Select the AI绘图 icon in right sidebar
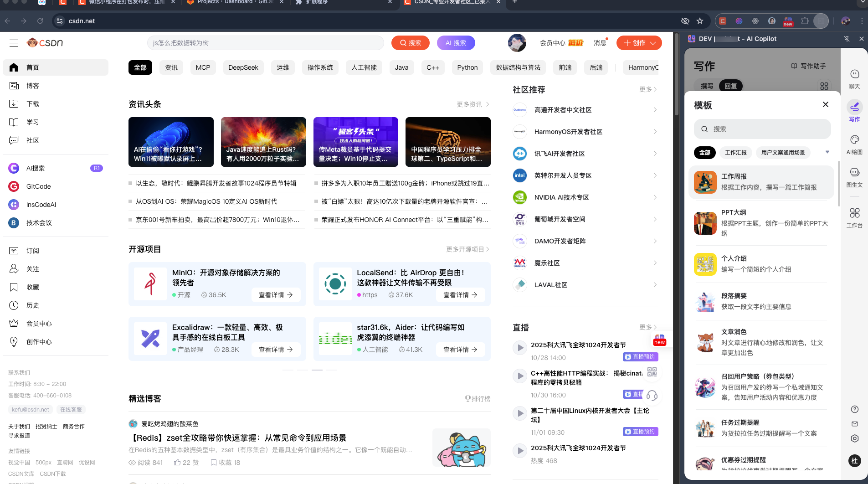This screenshot has width=868, height=484. click(854, 144)
